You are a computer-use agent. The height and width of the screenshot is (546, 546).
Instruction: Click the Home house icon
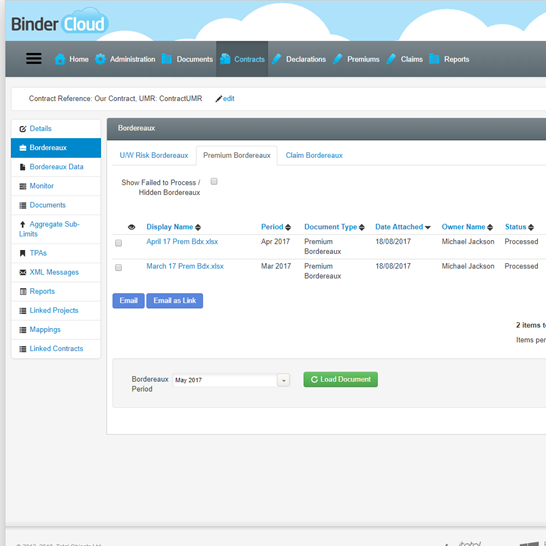tap(60, 59)
